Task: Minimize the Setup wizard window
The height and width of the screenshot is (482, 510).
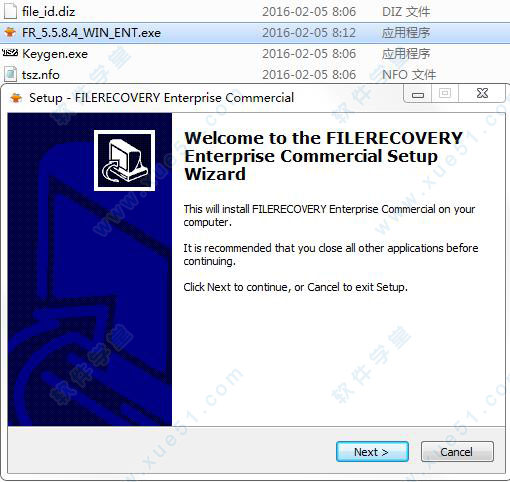Action: point(418,94)
